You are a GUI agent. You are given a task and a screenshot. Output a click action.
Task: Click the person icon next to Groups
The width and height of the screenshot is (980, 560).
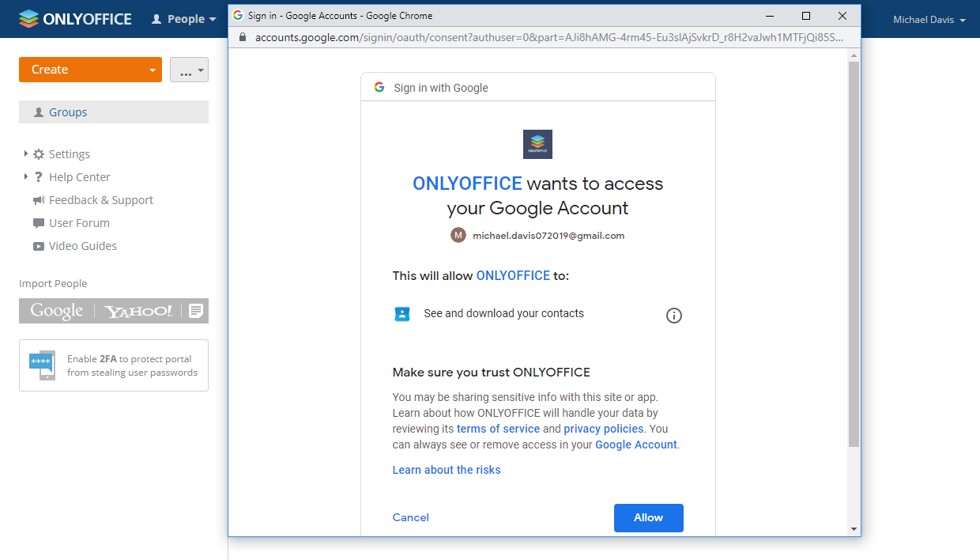coord(39,112)
